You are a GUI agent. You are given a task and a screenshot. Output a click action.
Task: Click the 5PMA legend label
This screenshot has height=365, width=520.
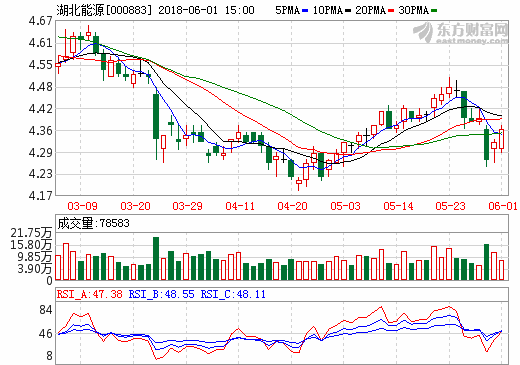287,11
